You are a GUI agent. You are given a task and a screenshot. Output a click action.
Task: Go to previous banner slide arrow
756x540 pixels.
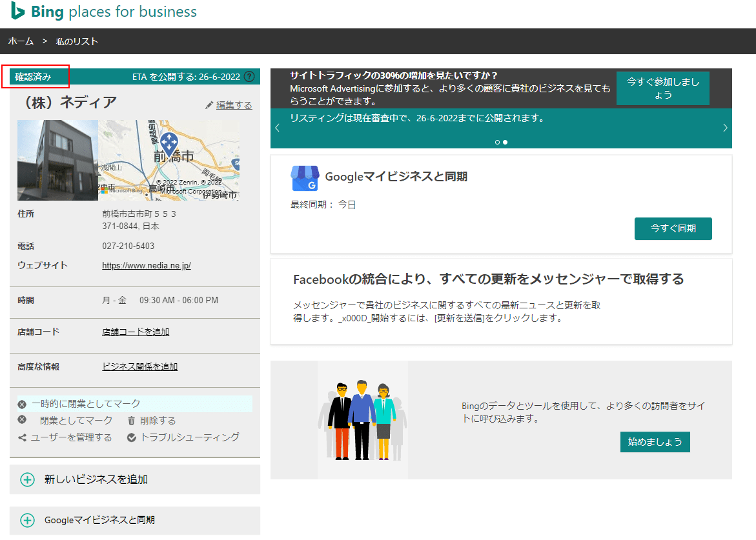pyautogui.click(x=277, y=128)
